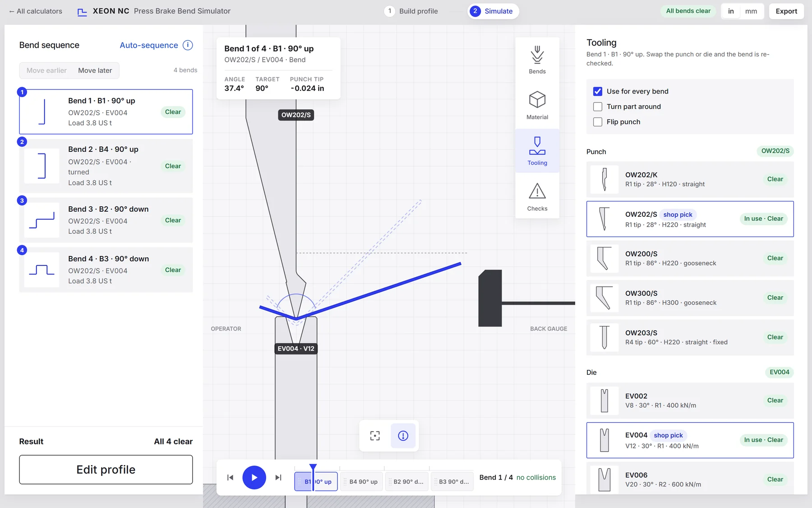
Task: Click the Auto-sequence link
Action: click(x=149, y=45)
